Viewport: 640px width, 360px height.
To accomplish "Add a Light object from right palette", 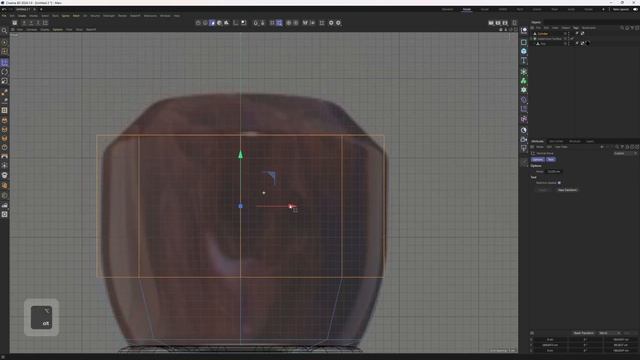I will click(x=524, y=149).
